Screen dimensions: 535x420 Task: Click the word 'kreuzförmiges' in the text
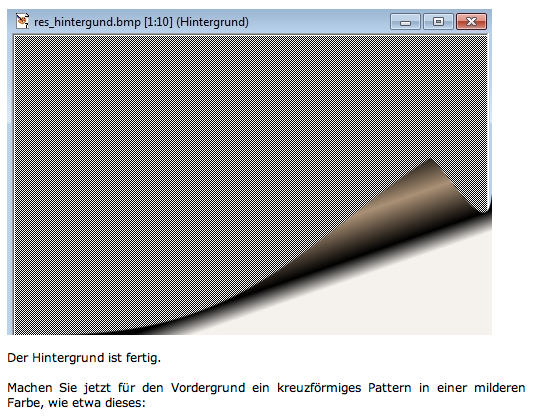319,388
